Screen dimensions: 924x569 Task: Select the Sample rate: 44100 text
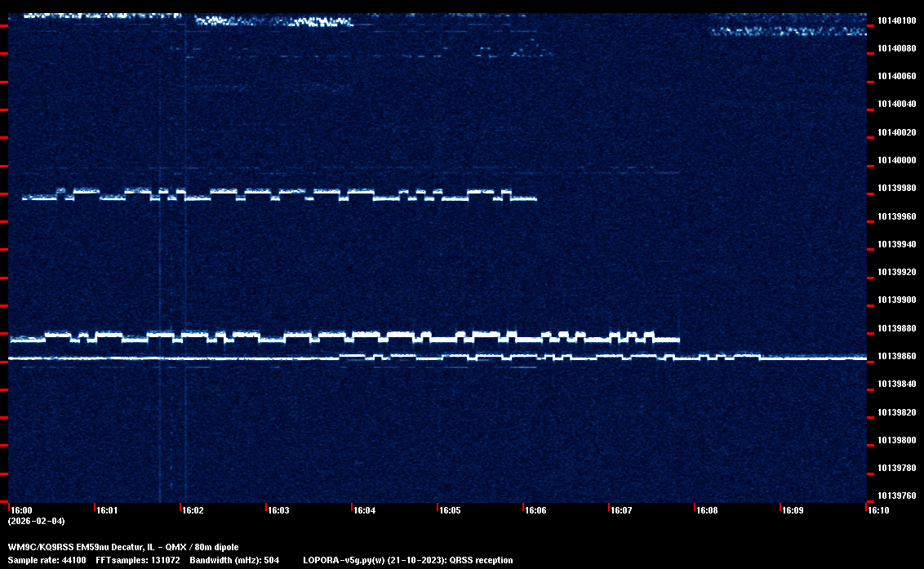click(x=43, y=561)
